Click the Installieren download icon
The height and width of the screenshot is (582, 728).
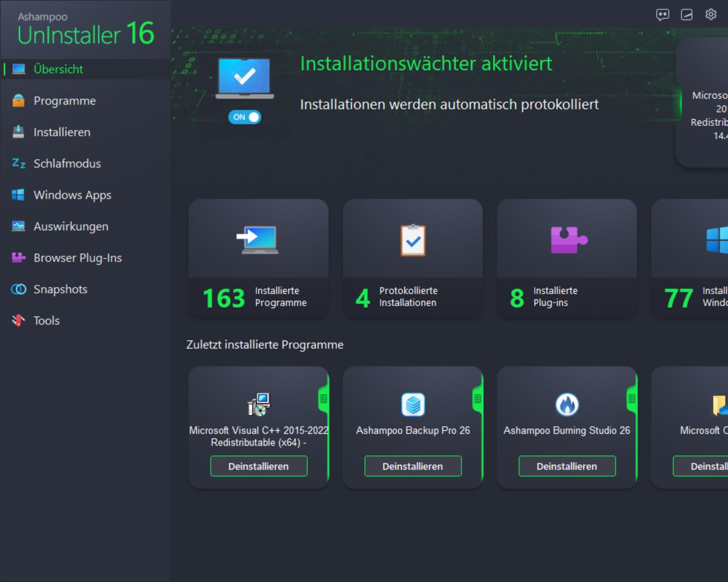18,132
